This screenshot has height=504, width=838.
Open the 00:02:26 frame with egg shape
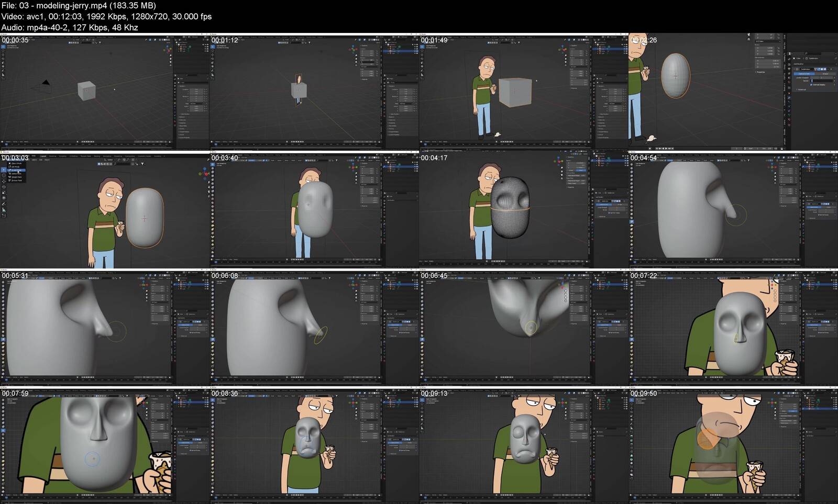point(733,92)
